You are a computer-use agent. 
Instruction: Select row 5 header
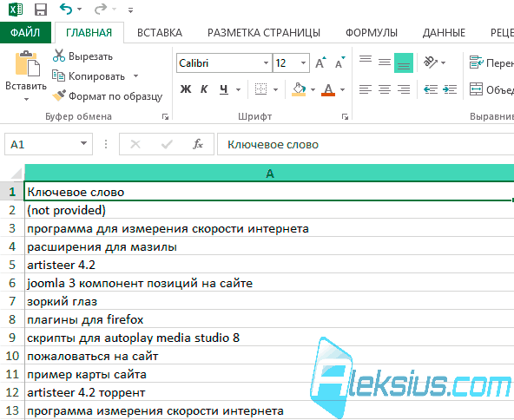coord(12,265)
